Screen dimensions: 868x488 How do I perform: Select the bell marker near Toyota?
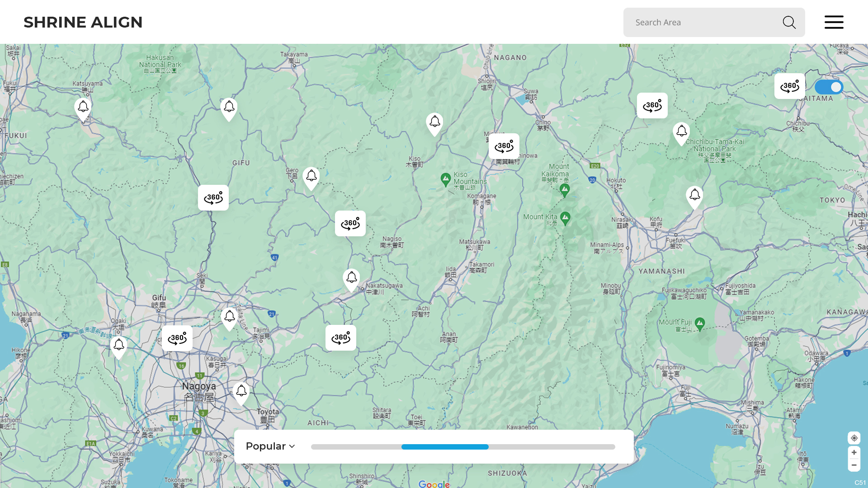click(241, 391)
